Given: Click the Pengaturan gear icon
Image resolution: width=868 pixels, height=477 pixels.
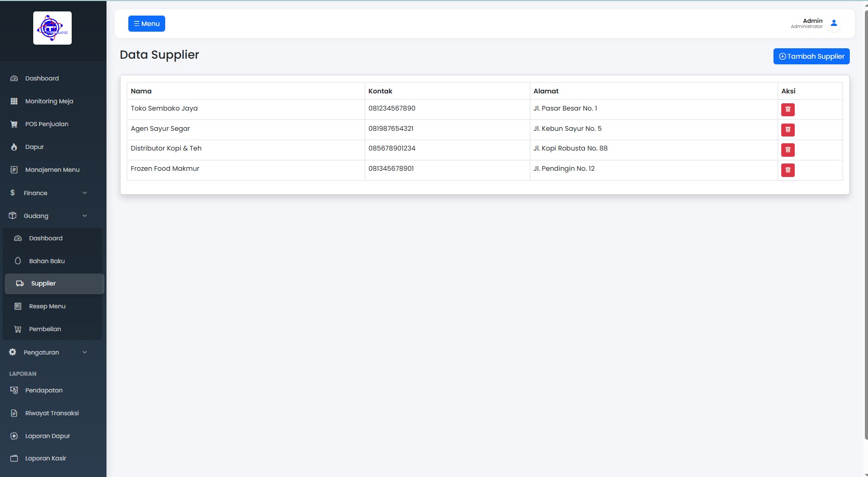Looking at the screenshot, I should pos(12,352).
